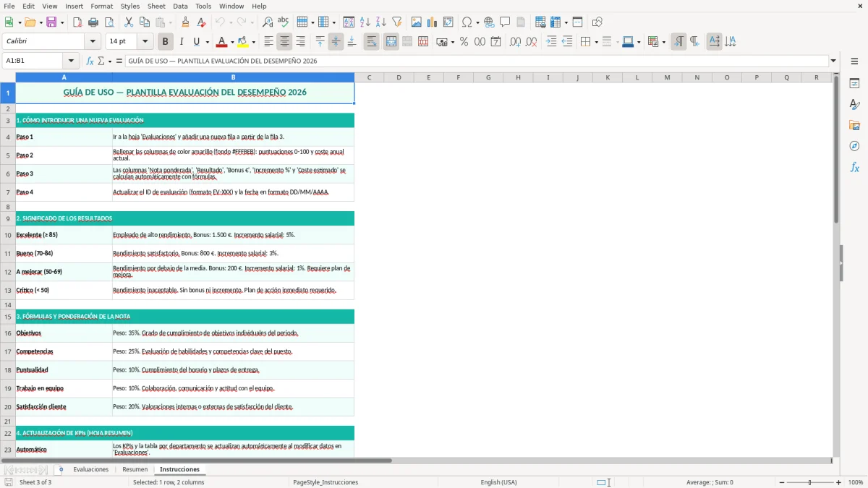Screen dimensions: 868x488
Task: Open the Conditional Formatting dropdown arrow
Action: point(663,42)
